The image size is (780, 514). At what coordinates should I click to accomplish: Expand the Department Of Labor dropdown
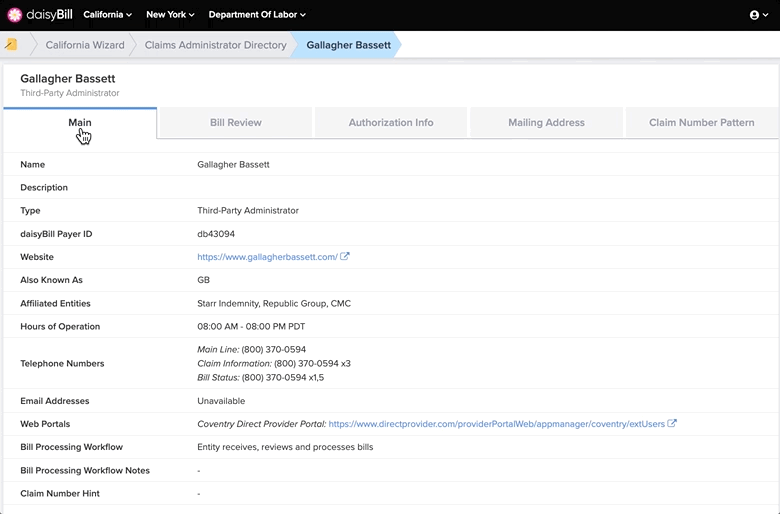tap(257, 14)
